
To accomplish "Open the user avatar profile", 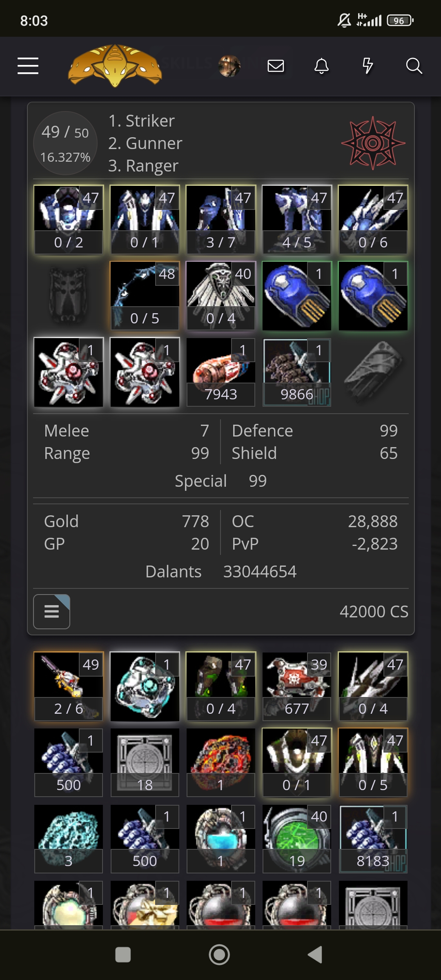I will click(x=229, y=66).
